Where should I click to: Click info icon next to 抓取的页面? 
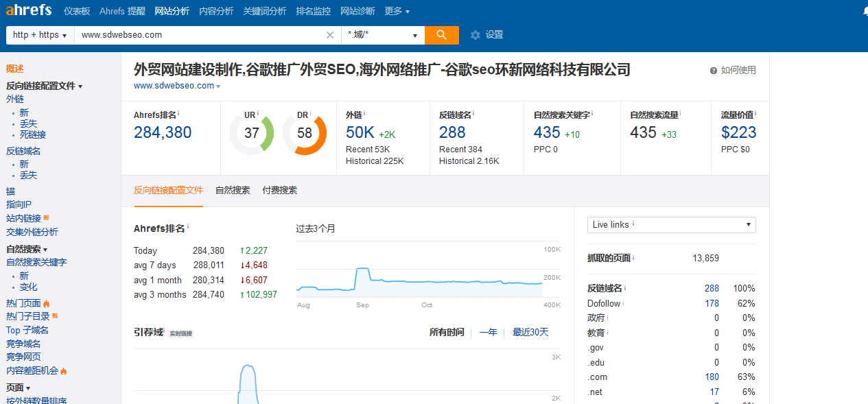(x=633, y=258)
